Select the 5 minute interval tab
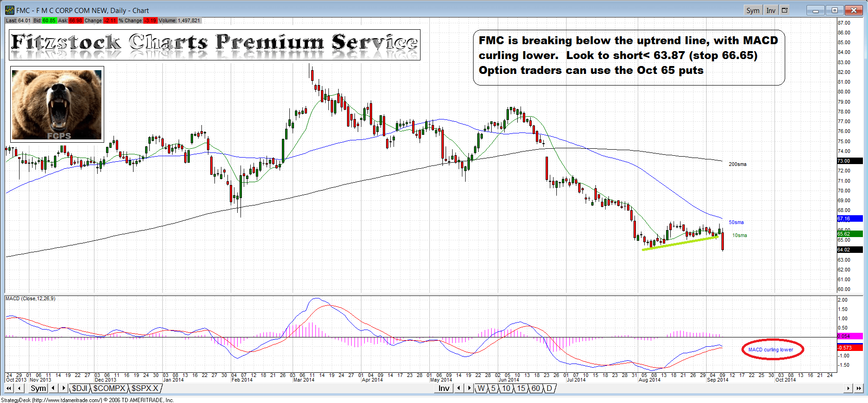This screenshot has width=868, height=403. (493, 388)
